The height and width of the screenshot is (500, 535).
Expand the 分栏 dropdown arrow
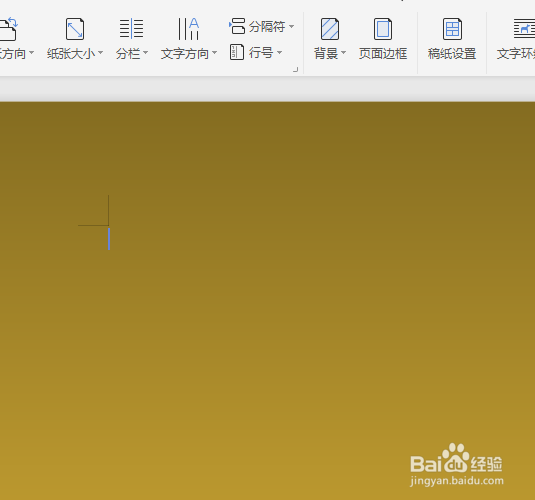(145, 53)
